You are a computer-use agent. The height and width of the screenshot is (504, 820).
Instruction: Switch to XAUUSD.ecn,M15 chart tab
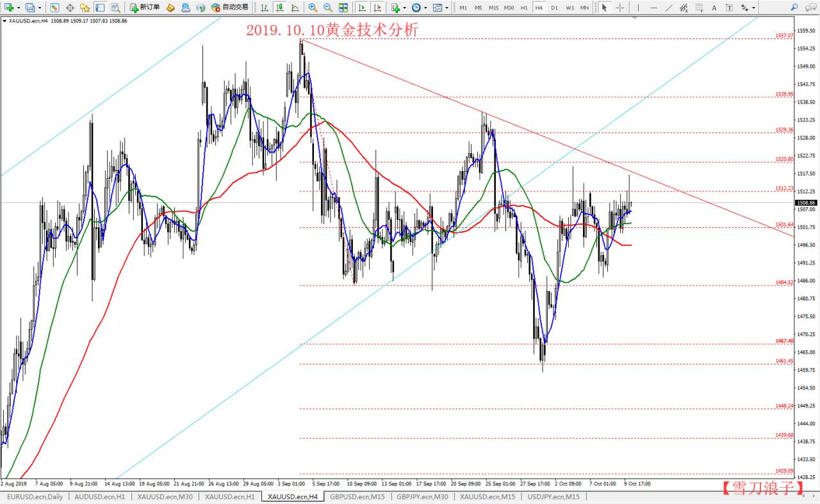click(488, 496)
